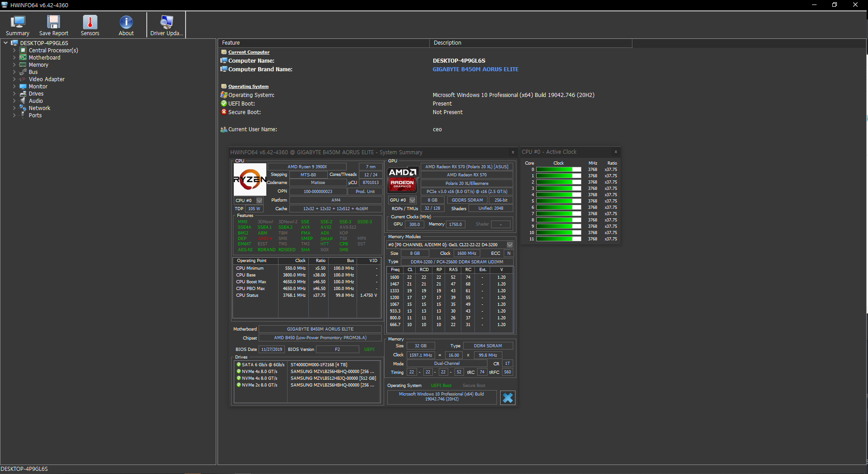Click the Feature column header
Screen dimensions: 868x474
coord(324,43)
